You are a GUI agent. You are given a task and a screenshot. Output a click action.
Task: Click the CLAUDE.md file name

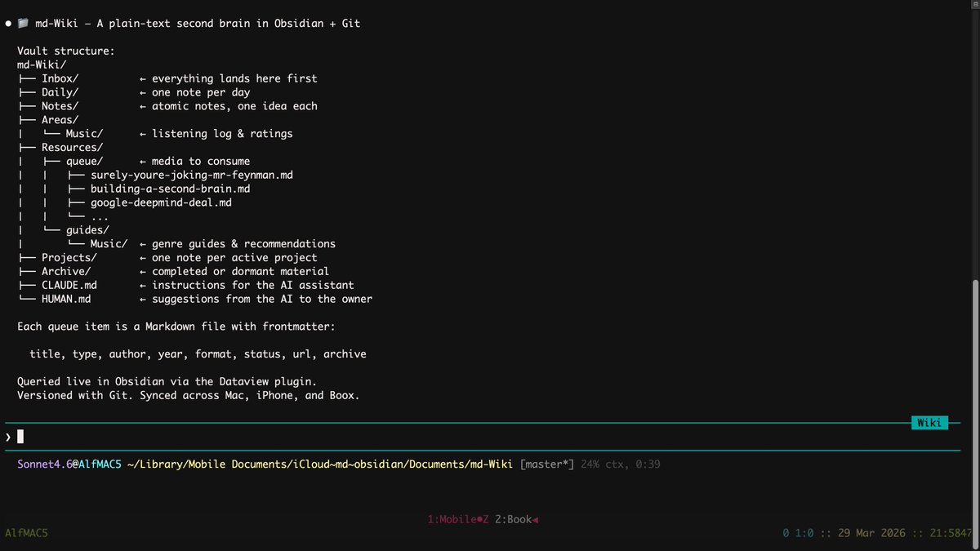69,285
